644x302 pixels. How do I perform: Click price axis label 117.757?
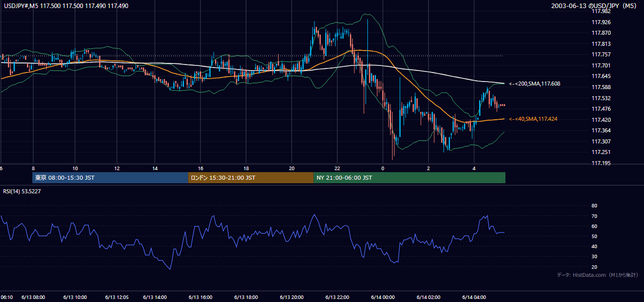[x=601, y=54]
